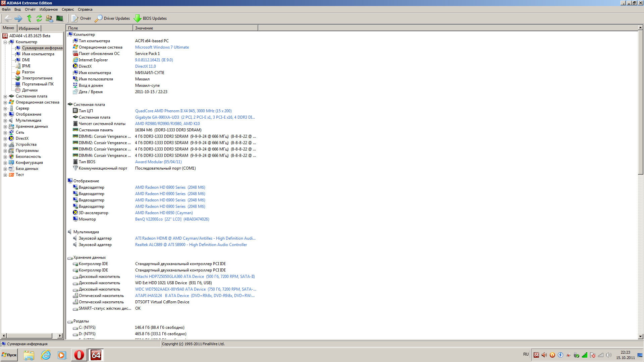
Task: Open the Отчёт menu in menu bar
Action: click(x=30, y=9)
